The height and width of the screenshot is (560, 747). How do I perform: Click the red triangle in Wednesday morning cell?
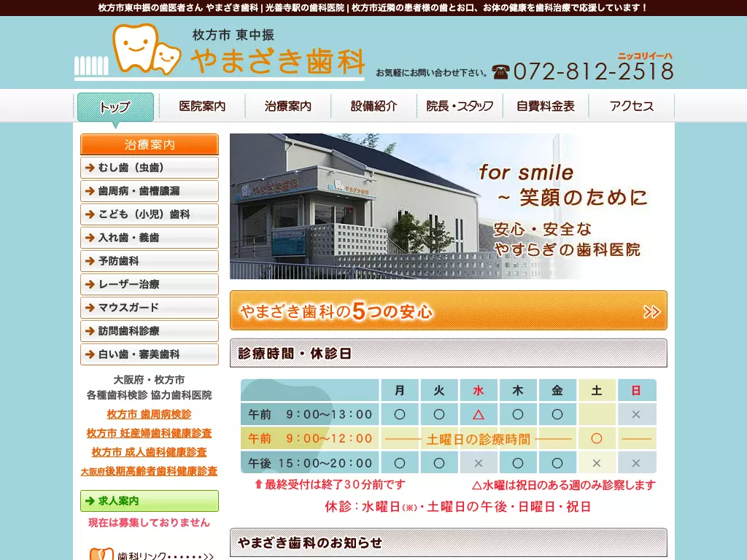click(479, 414)
